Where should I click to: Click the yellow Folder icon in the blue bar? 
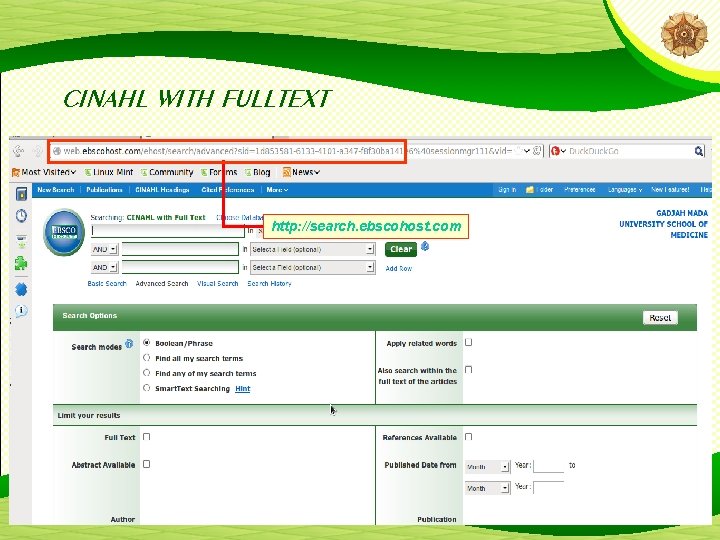click(x=529, y=190)
